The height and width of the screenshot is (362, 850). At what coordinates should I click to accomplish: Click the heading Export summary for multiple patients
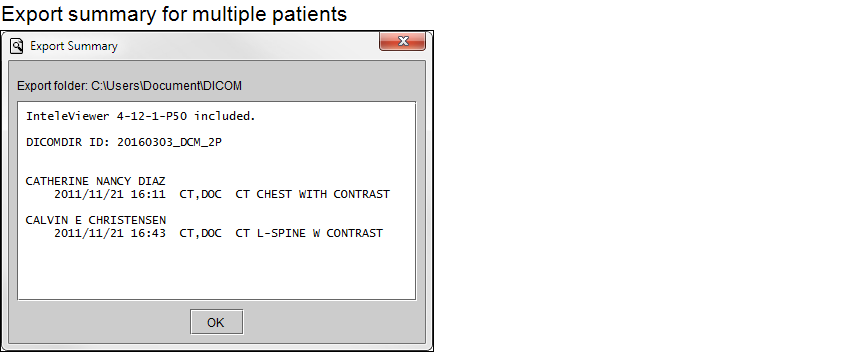point(174,14)
